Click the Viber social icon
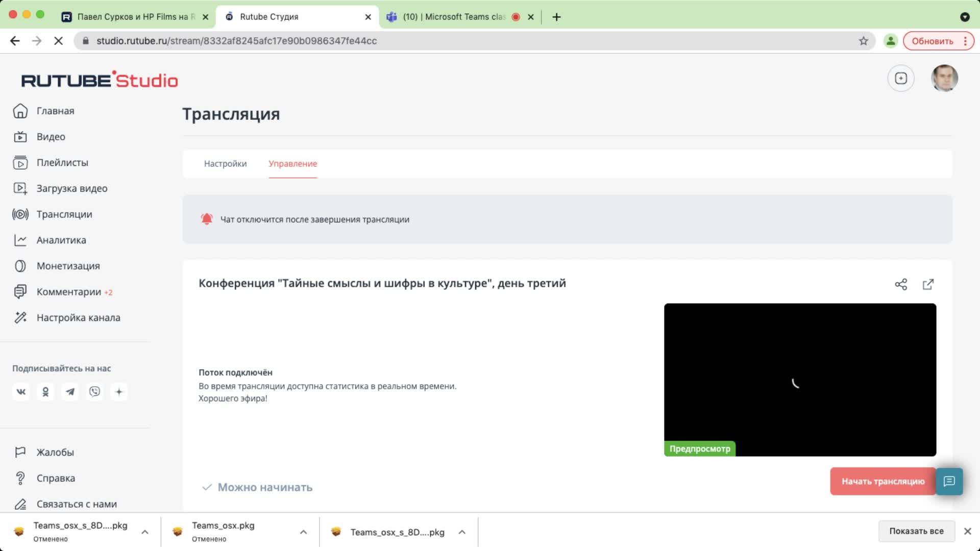 click(94, 392)
